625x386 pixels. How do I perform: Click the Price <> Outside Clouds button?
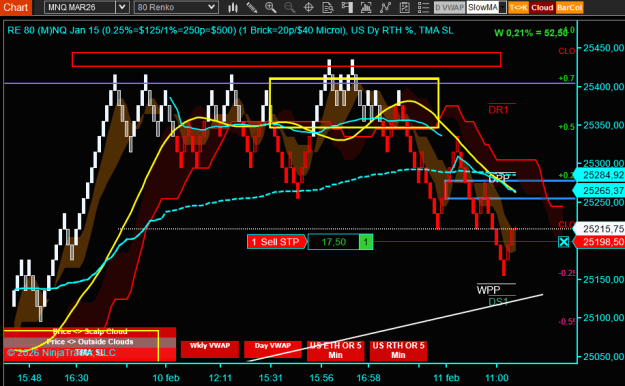coord(90,342)
